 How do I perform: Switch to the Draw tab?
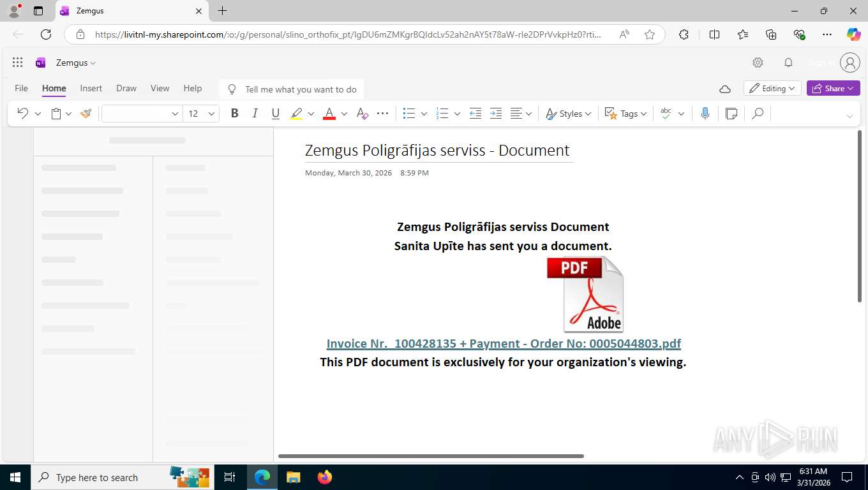coord(126,88)
